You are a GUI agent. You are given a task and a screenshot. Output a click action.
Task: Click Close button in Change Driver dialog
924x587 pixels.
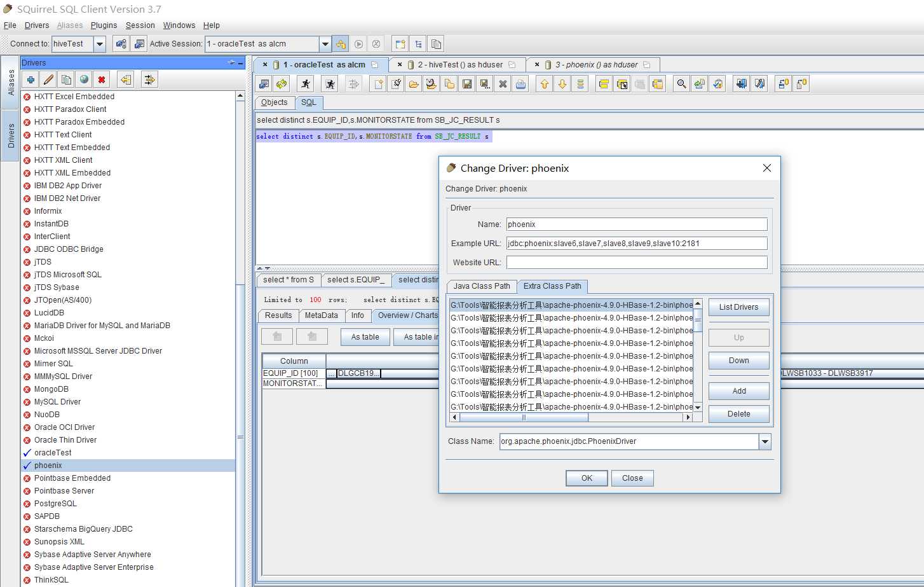click(632, 478)
